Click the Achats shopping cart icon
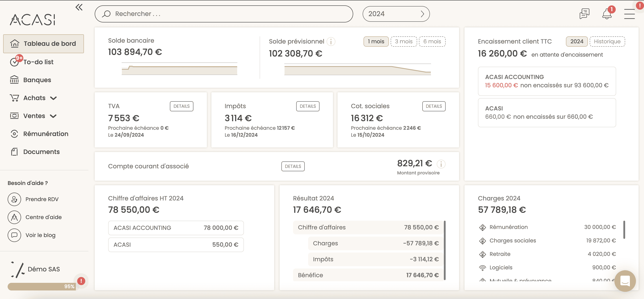The image size is (644, 299). pyautogui.click(x=14, y=98)
